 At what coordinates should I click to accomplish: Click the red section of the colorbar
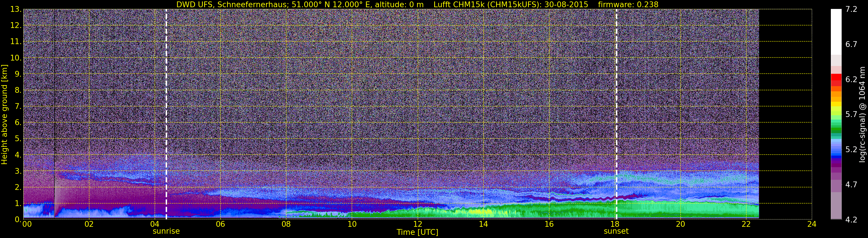coord(836,80)
